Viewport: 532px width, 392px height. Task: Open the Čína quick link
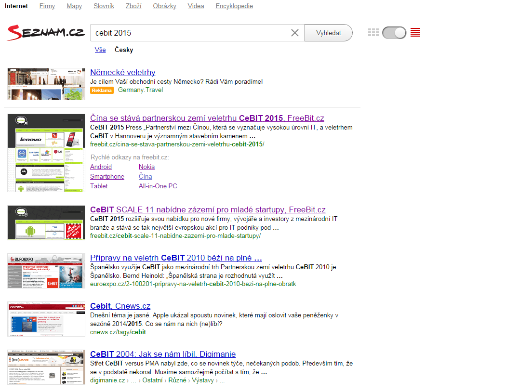pos(145,176)
